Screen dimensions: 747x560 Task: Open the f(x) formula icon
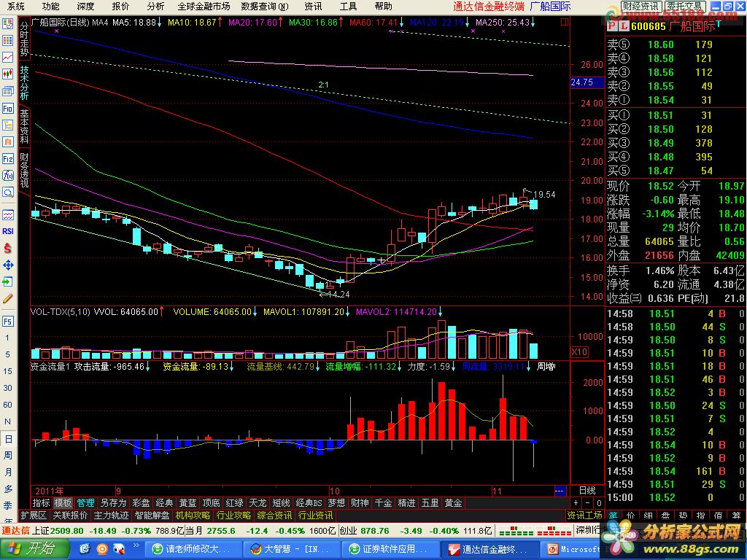(7, 175)
